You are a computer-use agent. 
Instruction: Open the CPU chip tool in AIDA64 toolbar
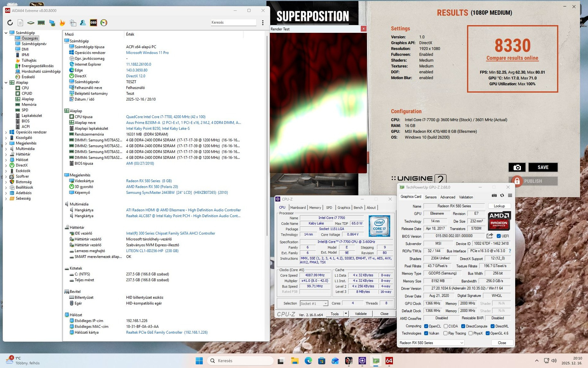(x=30, y=22)
